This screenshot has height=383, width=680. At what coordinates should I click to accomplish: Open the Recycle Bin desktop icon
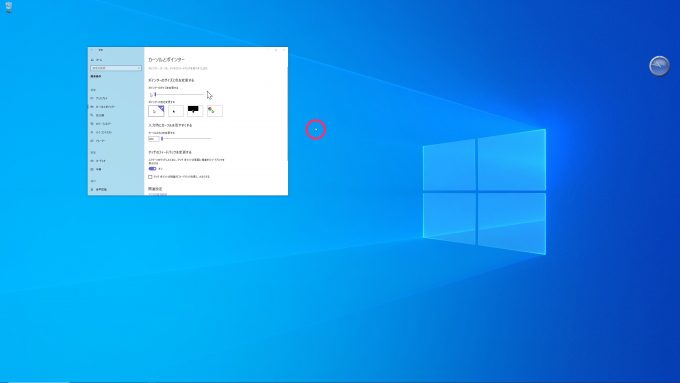(8, 7)
